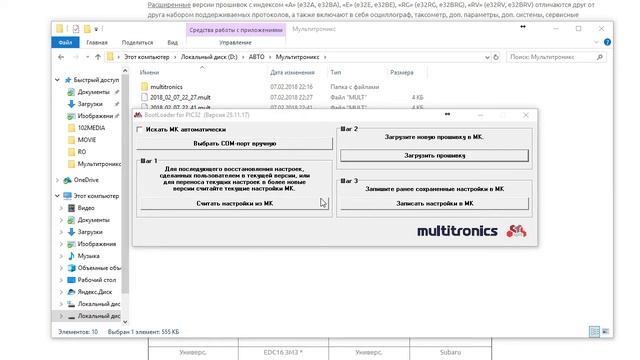Screen dimensions: 640x360
Task: Go forward with Explorer's forward arrow
Action: tap(76, 57)
